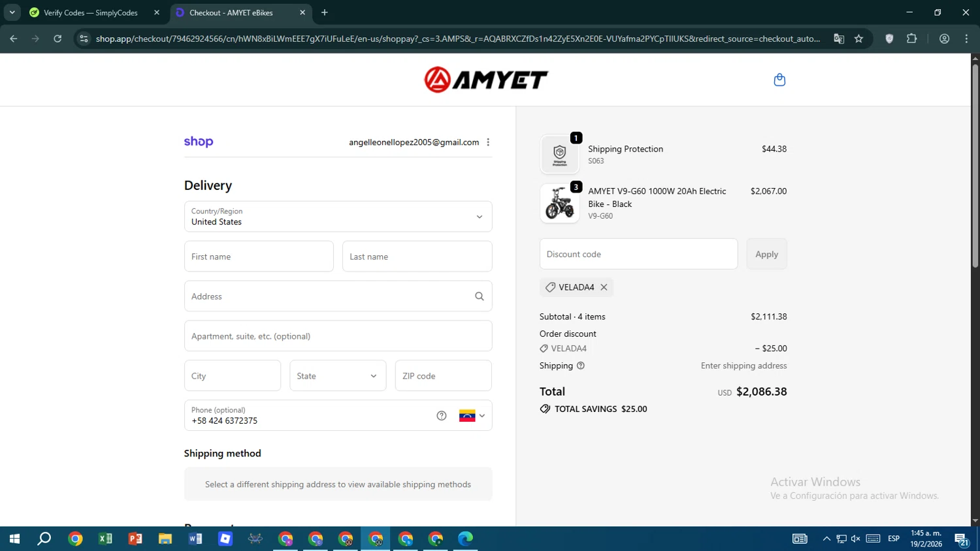Open Windows taskbar search
This screenshot has height=551, width=980.
point(44,539)
